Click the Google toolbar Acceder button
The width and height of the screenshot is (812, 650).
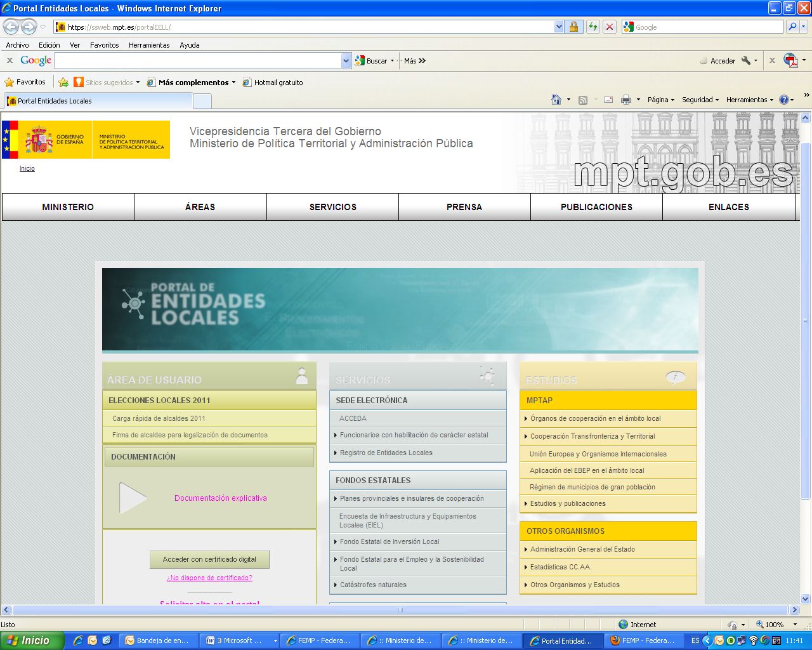717,61
